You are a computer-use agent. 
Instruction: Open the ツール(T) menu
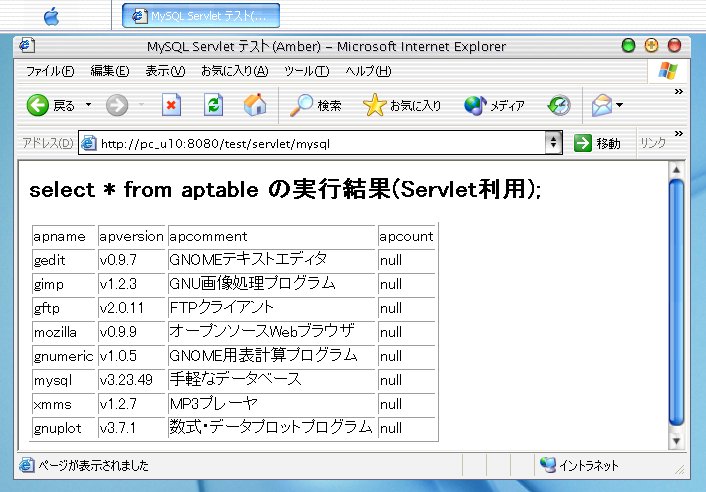[x=306, y=71]
